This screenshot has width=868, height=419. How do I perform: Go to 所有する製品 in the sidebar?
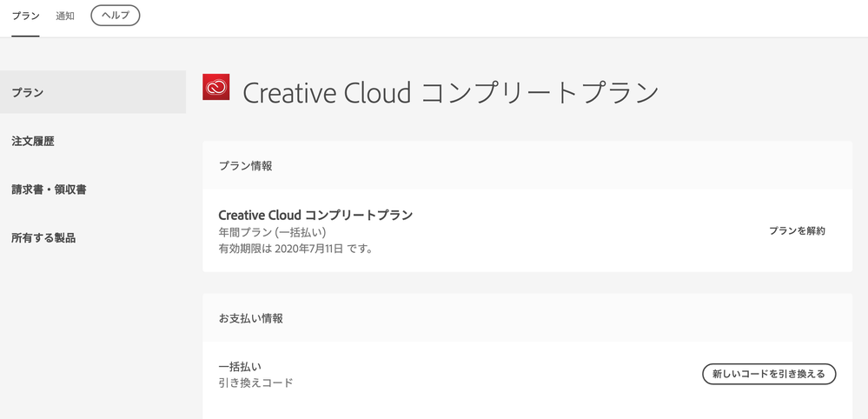tap(43, 238)
